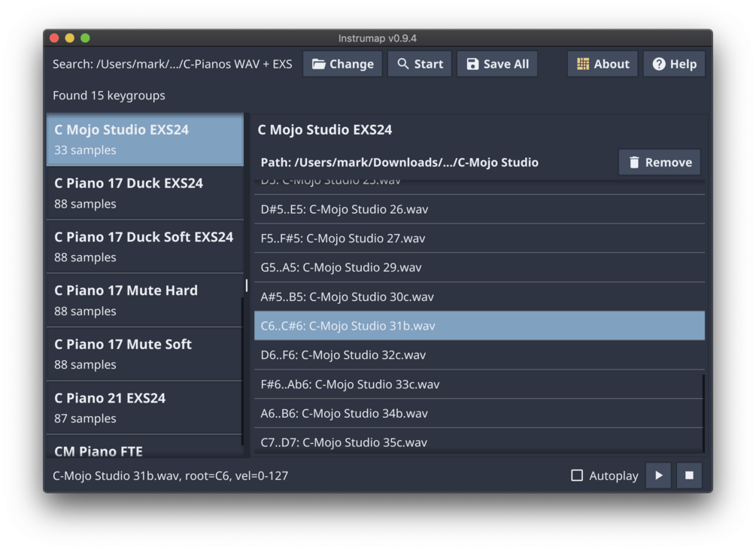Select C Piano 17 Mute Hard keygroup
Viewport: 756px width, 550px height.
pyautogui.click(x=145, y=301)
